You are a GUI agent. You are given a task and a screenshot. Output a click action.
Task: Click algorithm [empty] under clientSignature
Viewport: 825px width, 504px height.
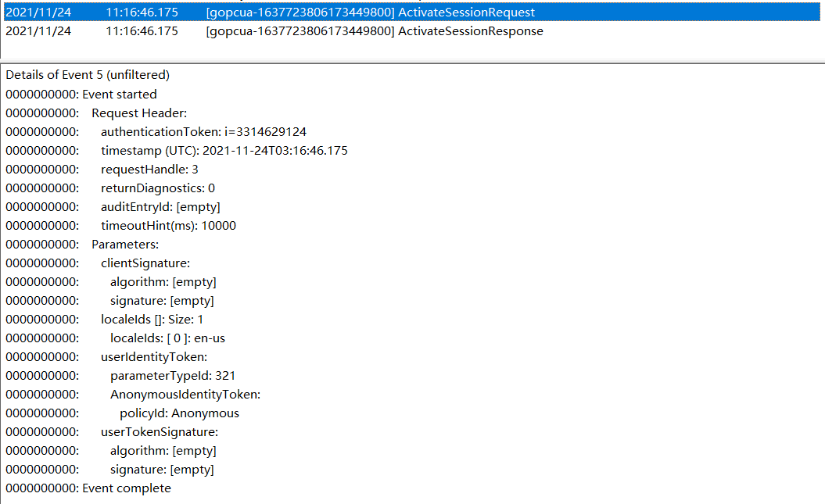[110, 282]
